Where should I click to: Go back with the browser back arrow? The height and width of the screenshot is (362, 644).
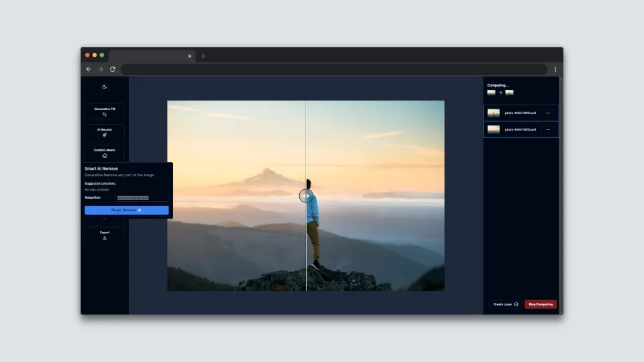click(x=89, y=69)
